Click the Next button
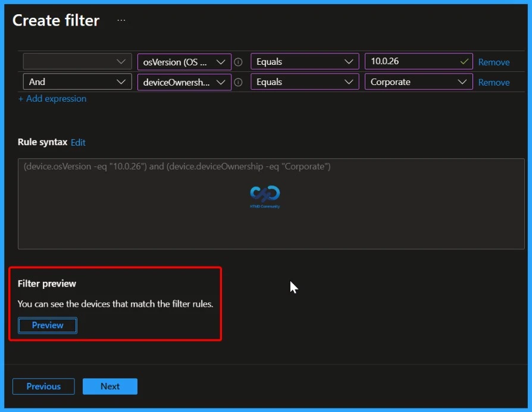532x412 pixels. click(109, 386)
